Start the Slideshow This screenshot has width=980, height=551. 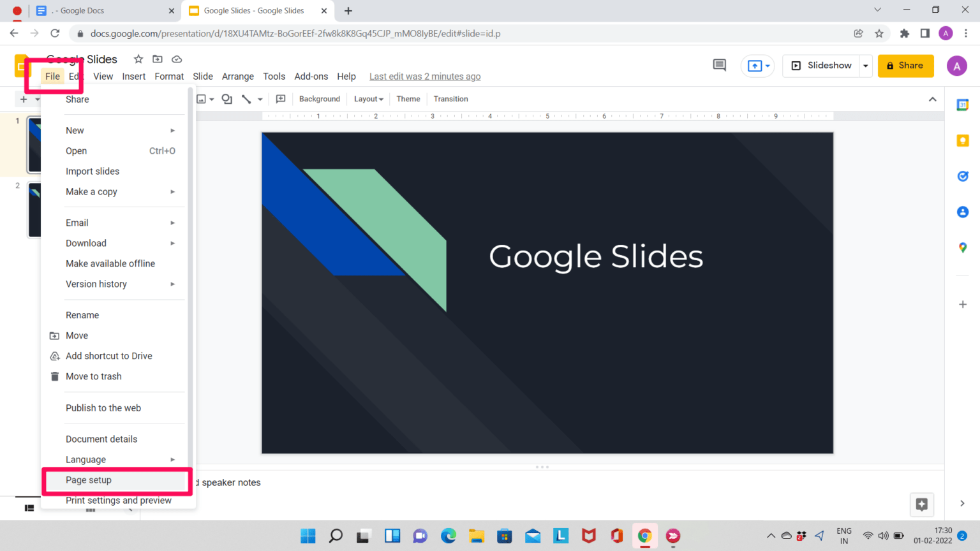822,66
